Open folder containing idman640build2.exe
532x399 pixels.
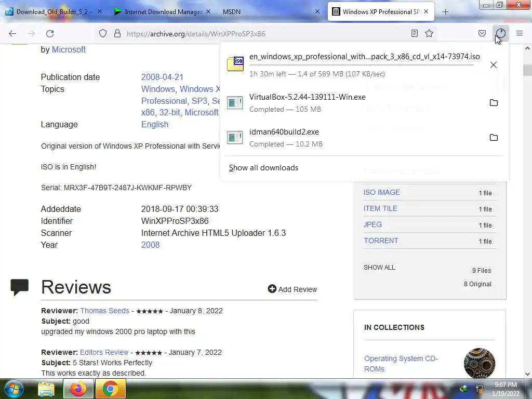494,137
